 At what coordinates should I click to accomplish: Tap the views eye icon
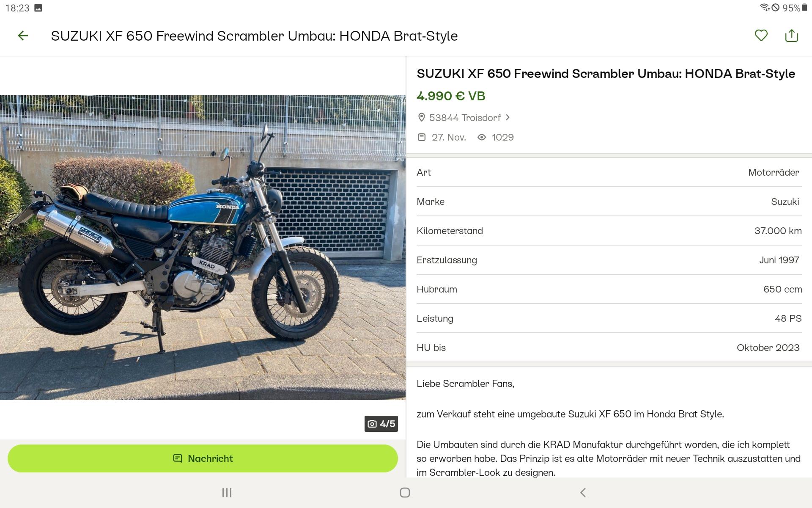pyautogui.click(x=481, y=137)
